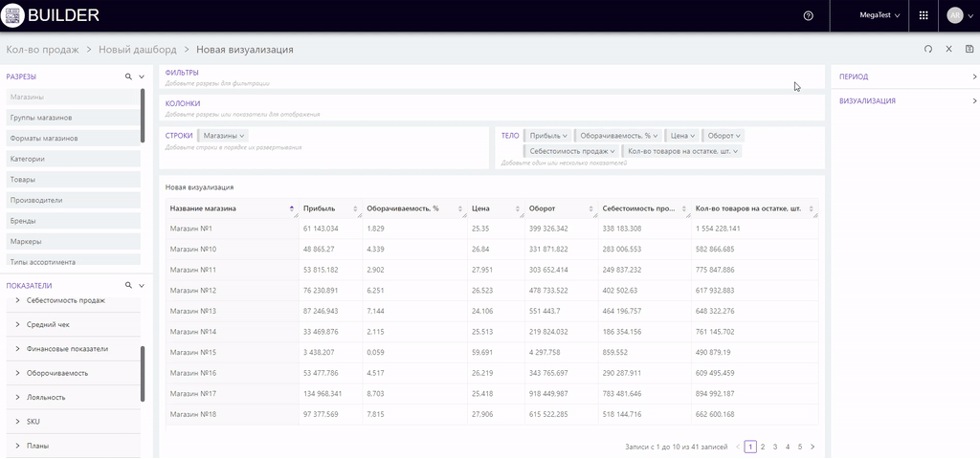Open the help question mark icon
Image resolution: width=980 pixels, height=459 pixels.
point(809,15)
